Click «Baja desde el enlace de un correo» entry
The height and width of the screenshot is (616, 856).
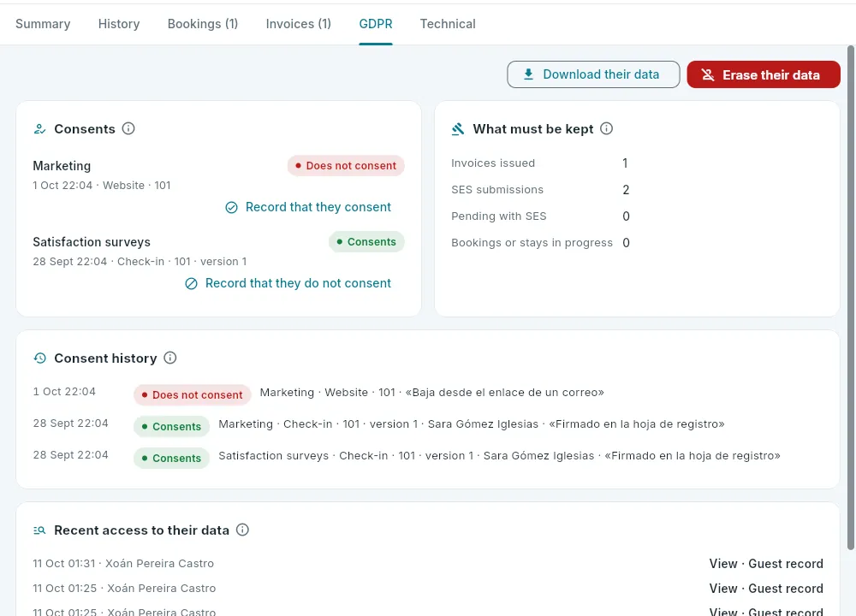pyautogui.click(x=505, y=393)
